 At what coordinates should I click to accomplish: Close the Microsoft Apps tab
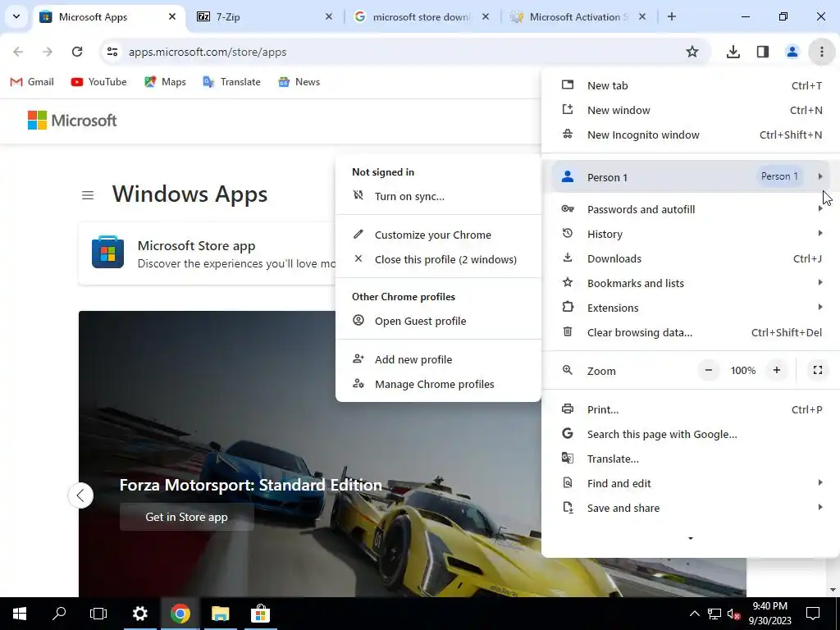pos(172,16)
